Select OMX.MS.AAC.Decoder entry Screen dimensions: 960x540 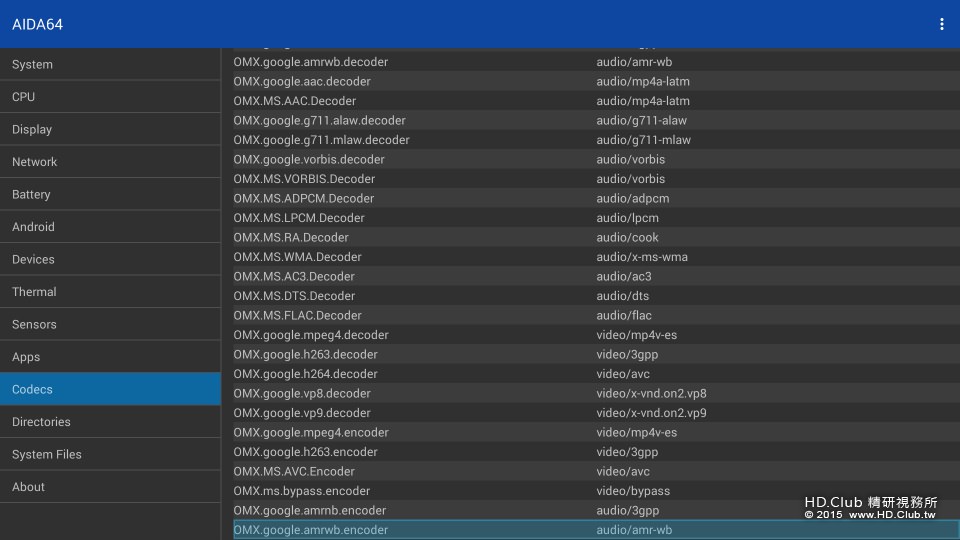point(596,101)
